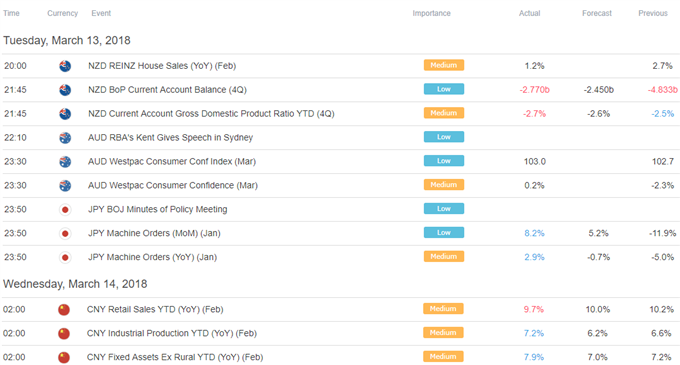The image size is (680, 365).
Task: Click China flag beside Fixed Assets Ex Rural
Action: click(64, 357)
